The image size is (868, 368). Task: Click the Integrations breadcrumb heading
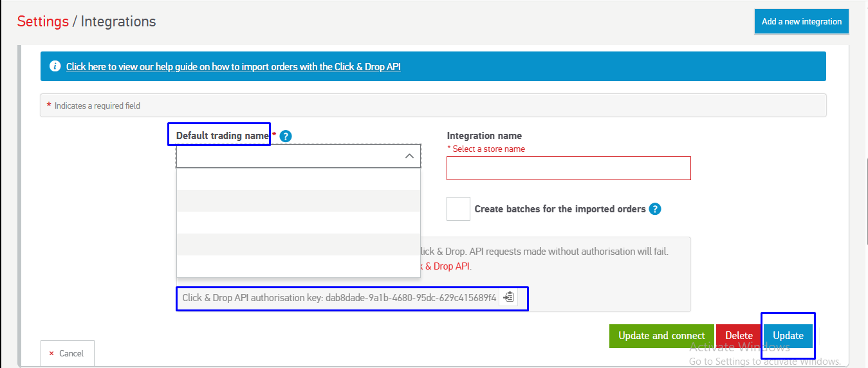pyautogui.click(x=118, y=21)
